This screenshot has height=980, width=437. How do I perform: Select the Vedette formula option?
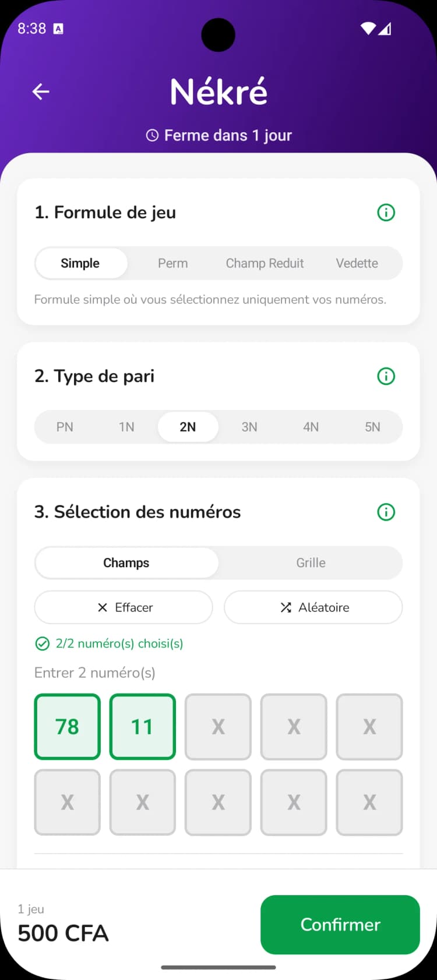(x=357, y=263)
